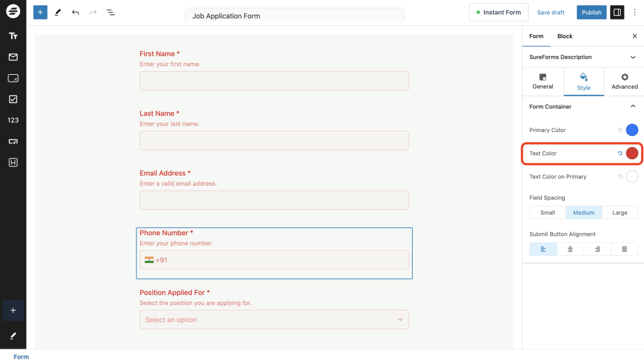The width and height of the screenshot is (644, 363).
Task: Add an Email field from the left sidebar
Action: [13, 57]
